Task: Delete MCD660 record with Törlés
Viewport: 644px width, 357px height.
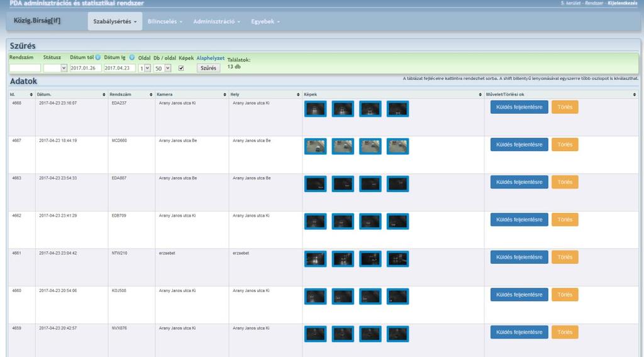Action: pyautogui.click(x=565, y=144)
